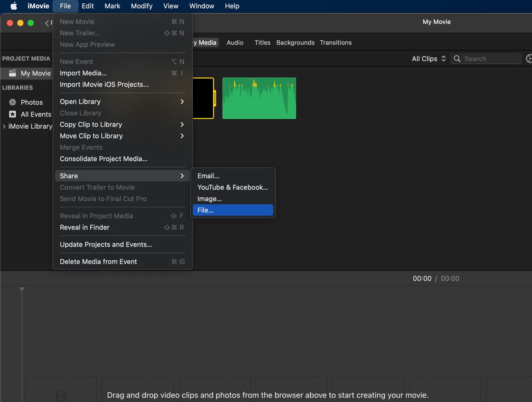This screenshot has width=532, height=402.
Task: Switch to the Titles tab
Action: point(262,42)
